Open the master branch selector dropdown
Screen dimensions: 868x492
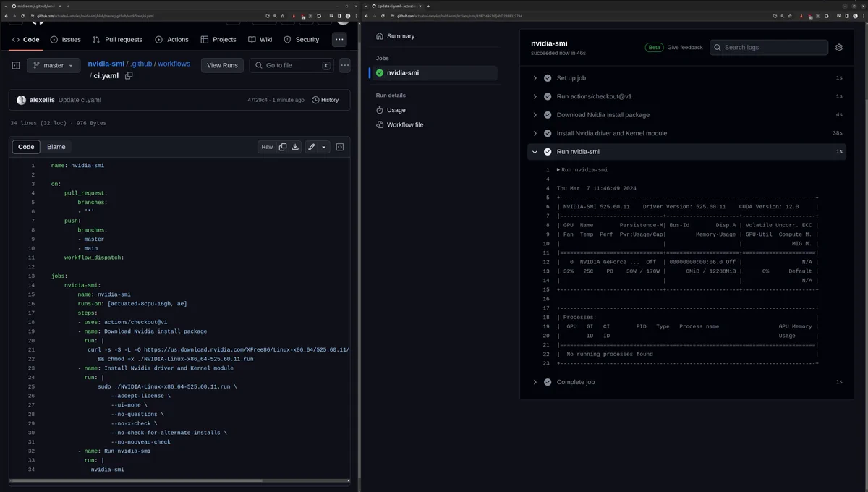coord(54,65)
